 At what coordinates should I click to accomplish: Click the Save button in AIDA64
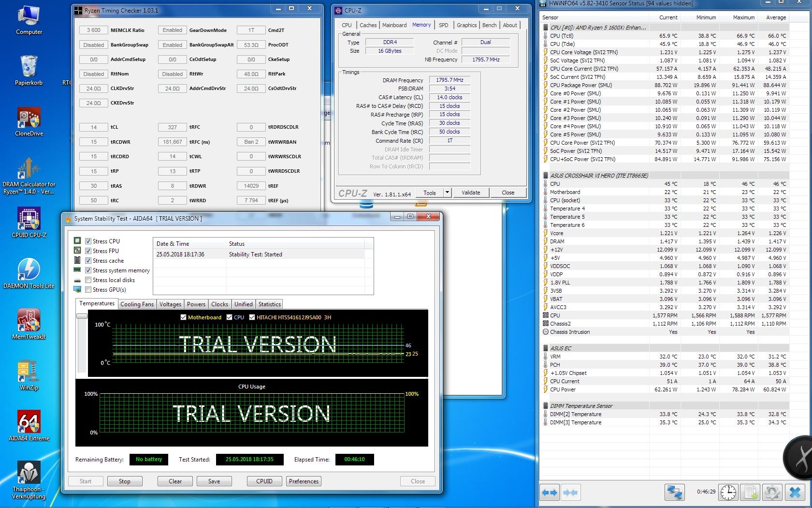[214, 481]
